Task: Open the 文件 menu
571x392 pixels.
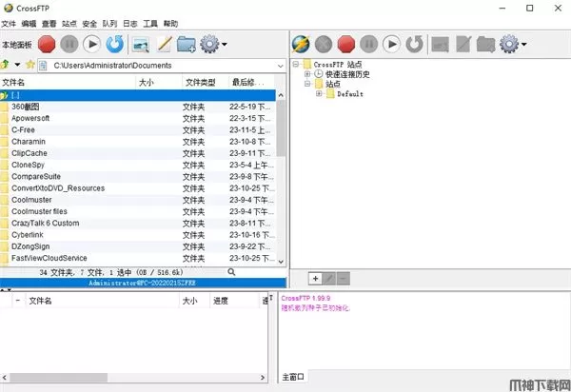Action: pyautogui.click(x=9, y=24)
